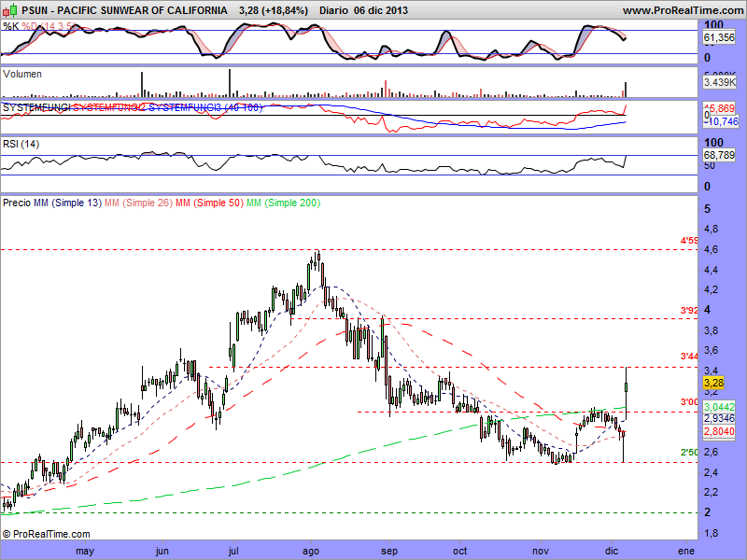This screenshot has width=747, height=560.
Task: Click the 2,4 price axis value
Action: 711,472
